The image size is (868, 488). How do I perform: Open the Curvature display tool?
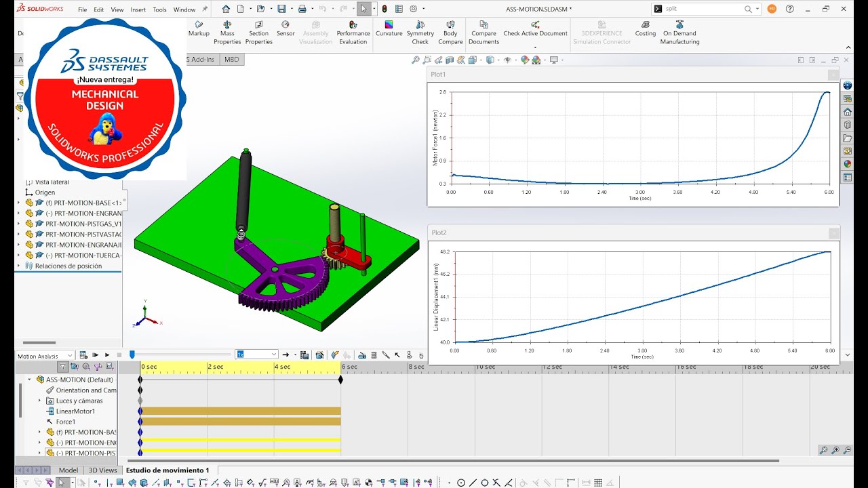(389, 28)
